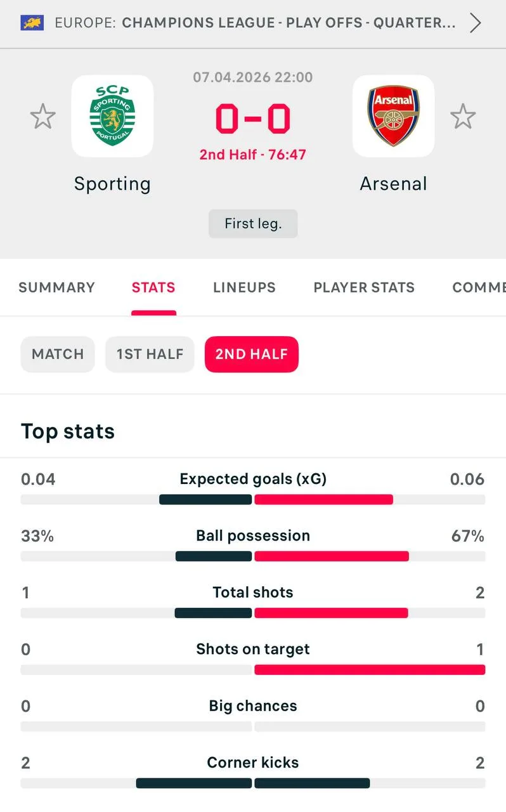Favorite Sporting with the left star icon
506x812 pixels.
[x=43, y=117]
